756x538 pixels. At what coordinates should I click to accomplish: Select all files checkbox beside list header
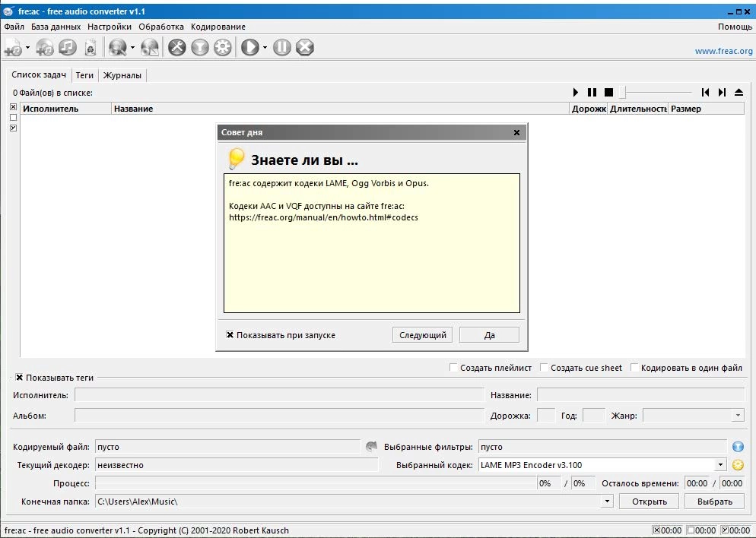14,107
